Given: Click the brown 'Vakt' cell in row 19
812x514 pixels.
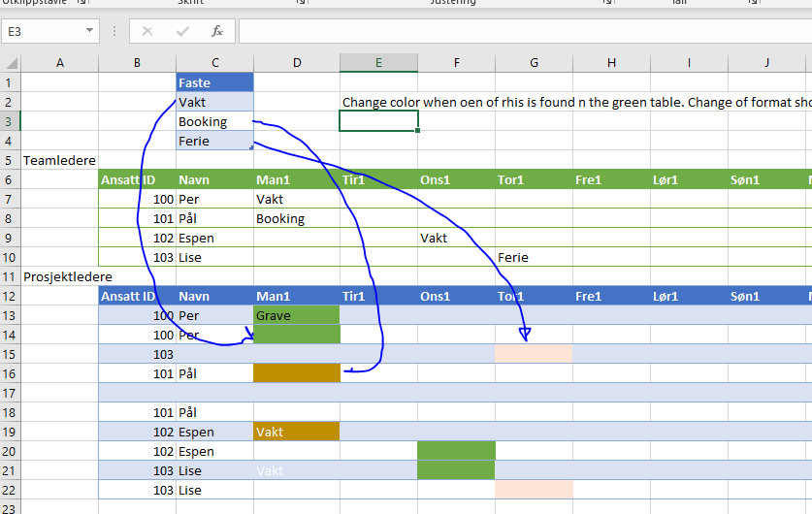Looking at the screenshot, I should pos(297,433).
